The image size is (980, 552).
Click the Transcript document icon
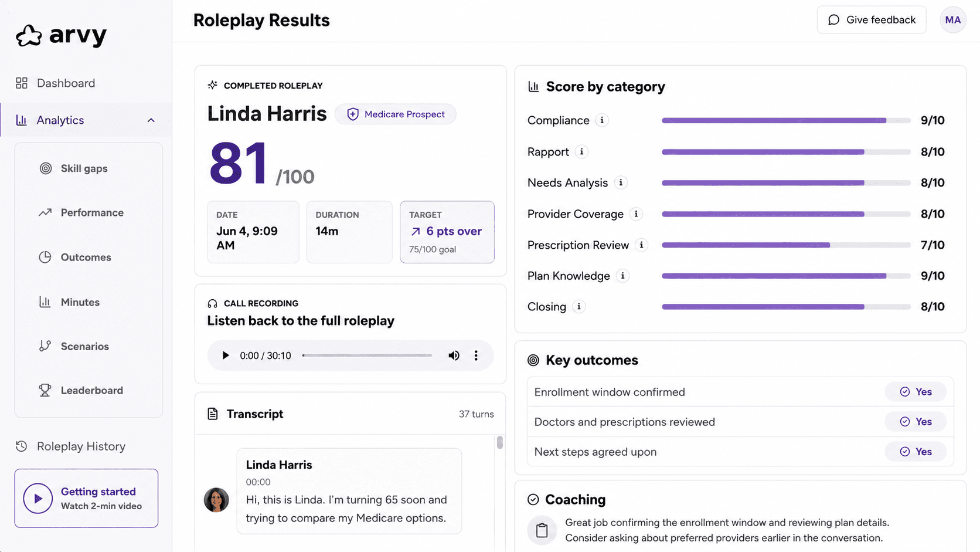pyautogui.click(x=213, y=414)
